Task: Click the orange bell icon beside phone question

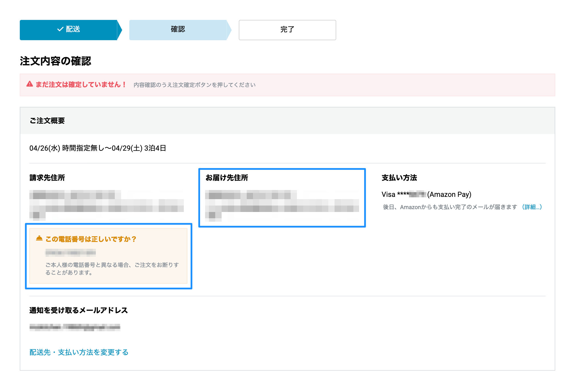Action: [39, 239]
